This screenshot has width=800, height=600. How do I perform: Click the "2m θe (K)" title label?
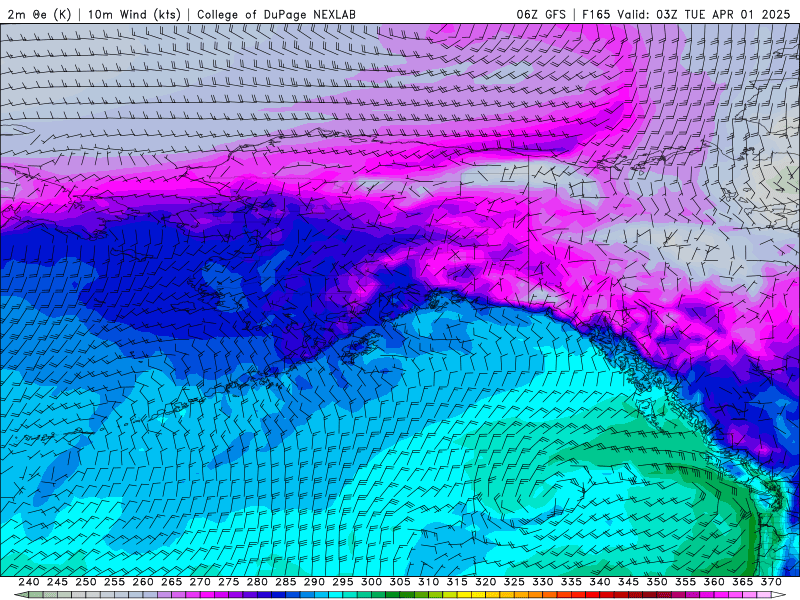click(38, 14)
